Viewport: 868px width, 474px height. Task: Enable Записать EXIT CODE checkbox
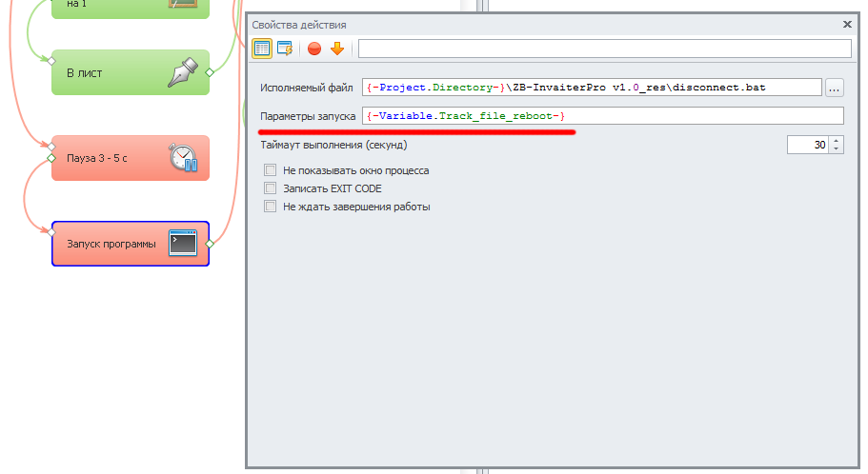271,188
